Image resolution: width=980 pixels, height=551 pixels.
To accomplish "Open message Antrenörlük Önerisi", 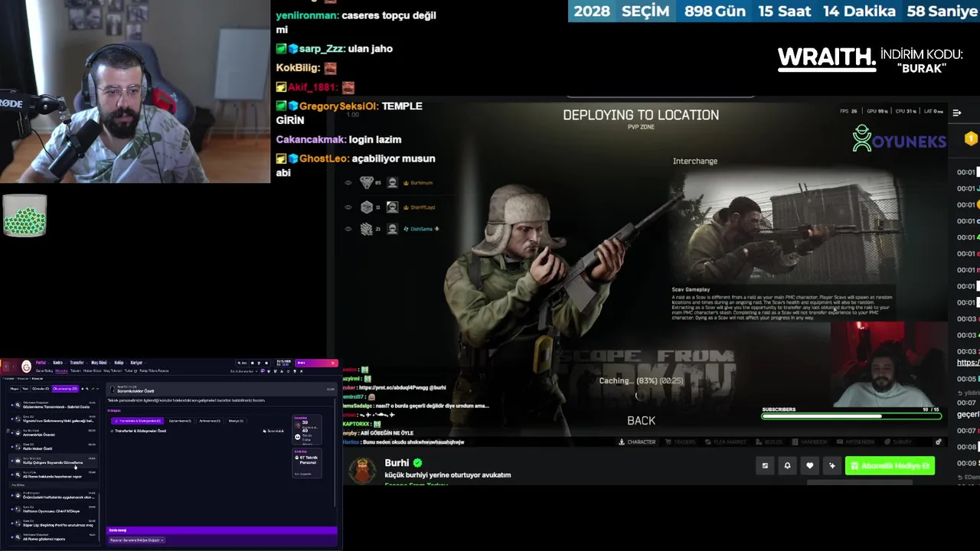I will click(53, 433).
